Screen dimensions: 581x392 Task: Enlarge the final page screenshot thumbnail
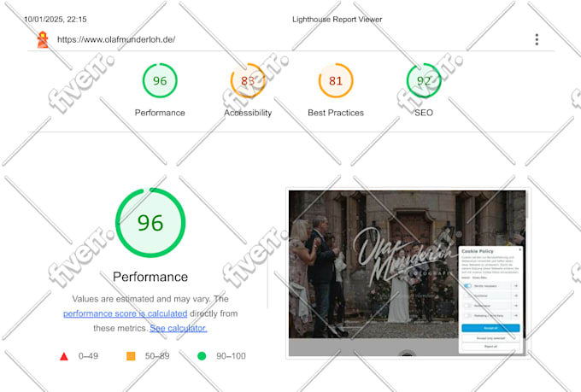(x=408, y=273)
